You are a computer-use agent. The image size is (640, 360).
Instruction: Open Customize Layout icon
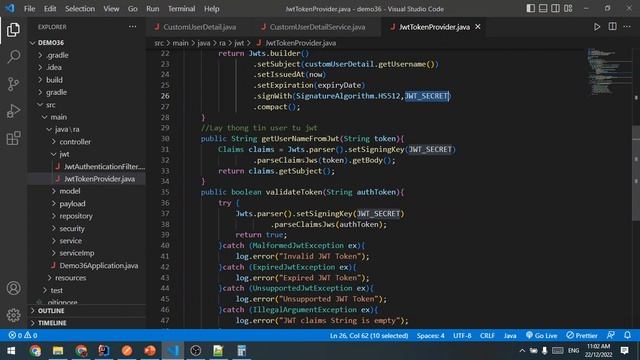(568, 9)
